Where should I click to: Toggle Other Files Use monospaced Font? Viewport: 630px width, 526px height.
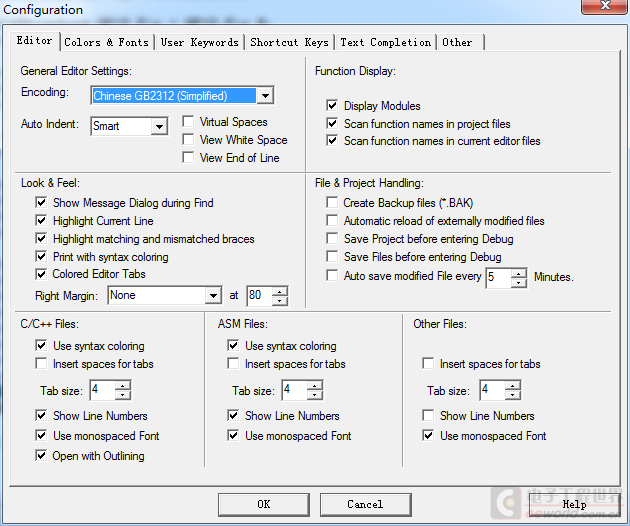[428, 436]
